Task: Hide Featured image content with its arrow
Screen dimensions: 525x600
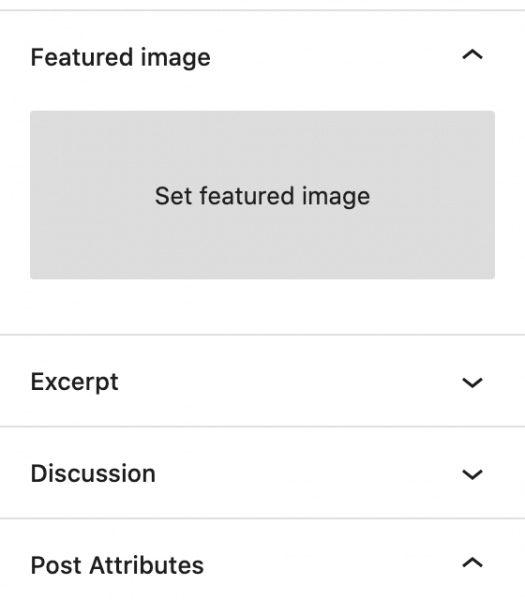Action: [473, 55]
